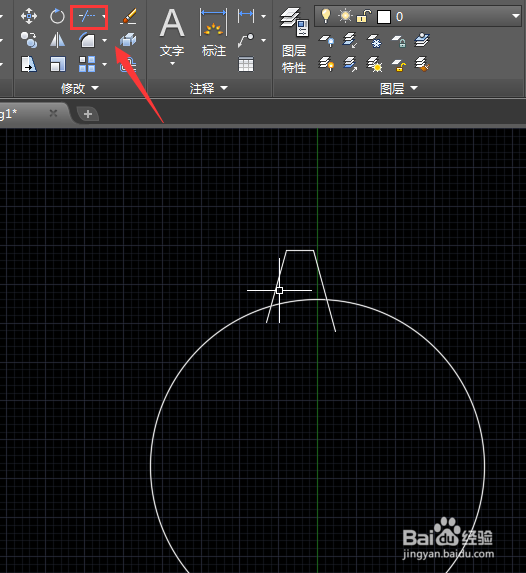Expand the 图层 panel

point(399,88)
